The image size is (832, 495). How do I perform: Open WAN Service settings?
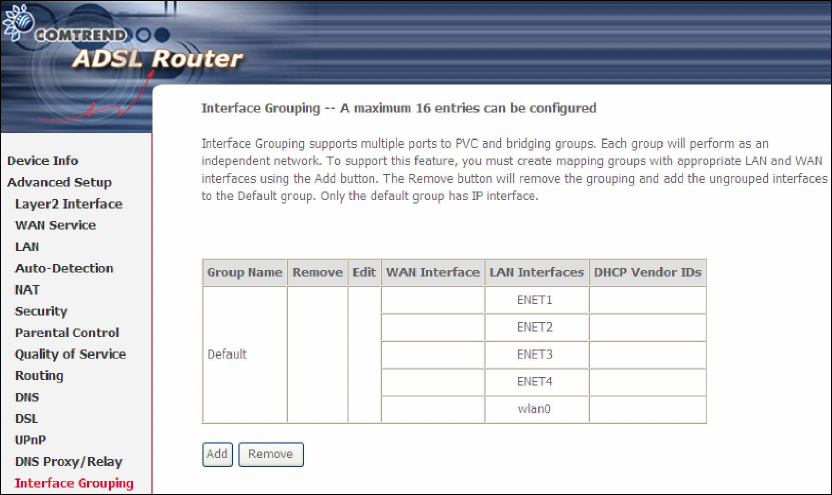(x=55, y=225)
